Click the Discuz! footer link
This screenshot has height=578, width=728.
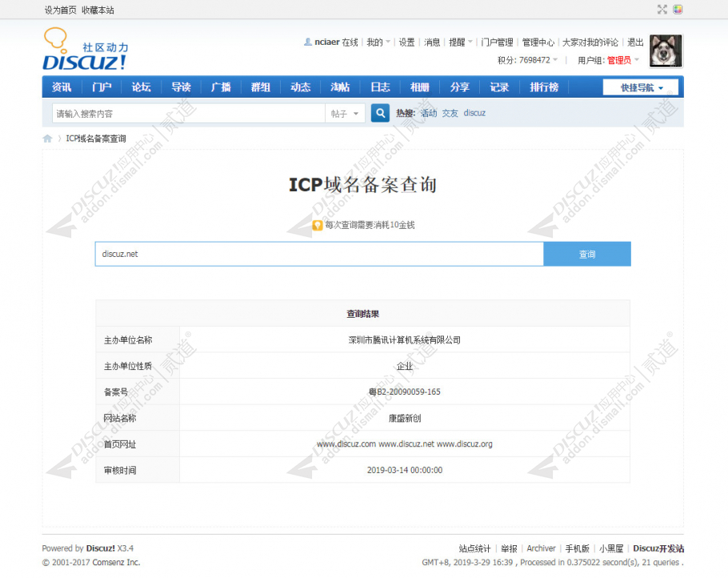pos(100,548)
